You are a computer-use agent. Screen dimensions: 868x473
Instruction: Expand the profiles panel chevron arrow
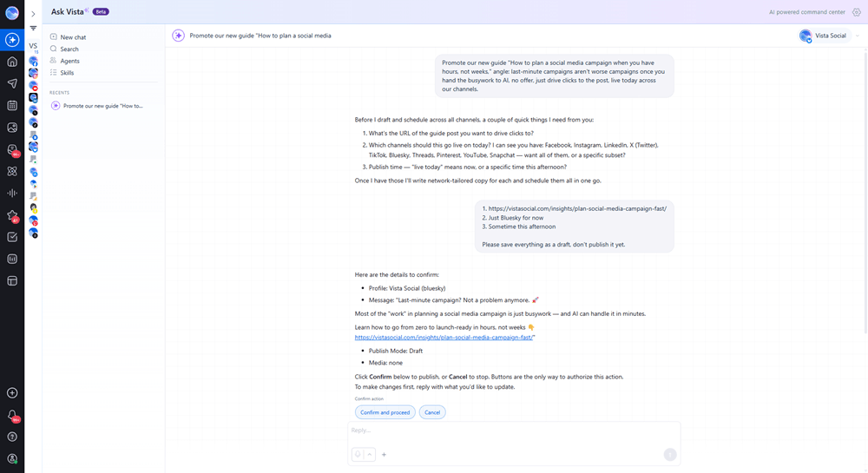[33, 14]
